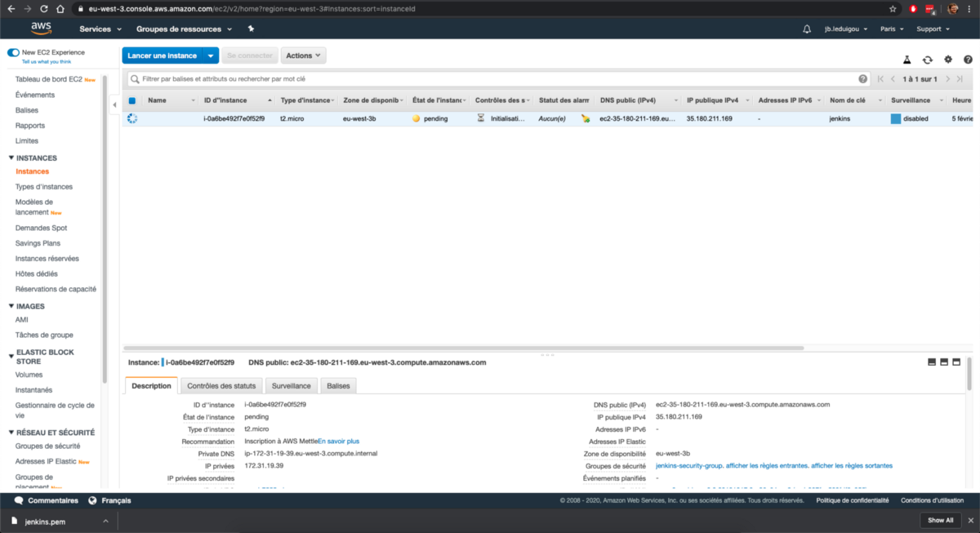Click the red hand extension icon
Image resolution: width=980 pixels, height=533 pixels.
click(x=913, y=8)
